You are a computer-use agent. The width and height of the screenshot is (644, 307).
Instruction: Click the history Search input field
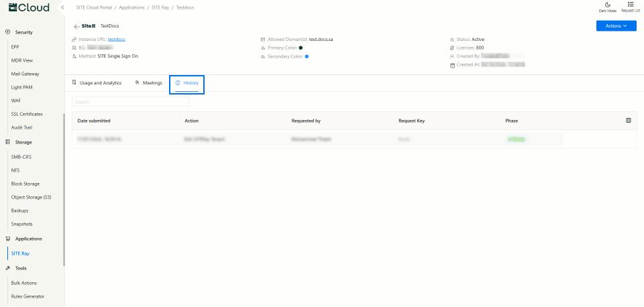(130, 102)
